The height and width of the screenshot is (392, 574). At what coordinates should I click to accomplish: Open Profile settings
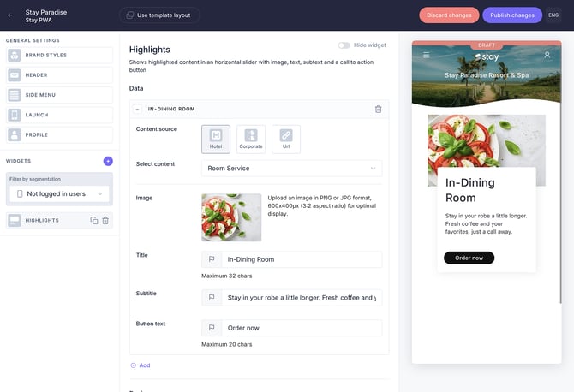pos(59,135)
